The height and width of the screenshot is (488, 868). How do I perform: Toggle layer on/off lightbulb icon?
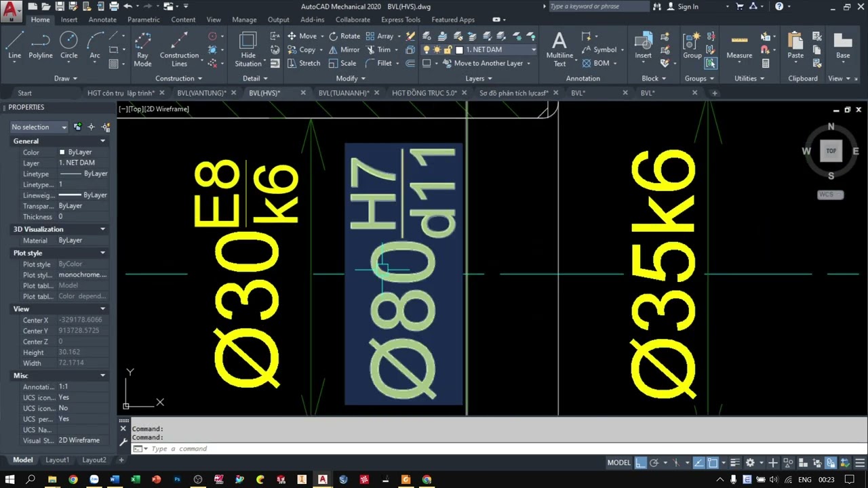427,49
